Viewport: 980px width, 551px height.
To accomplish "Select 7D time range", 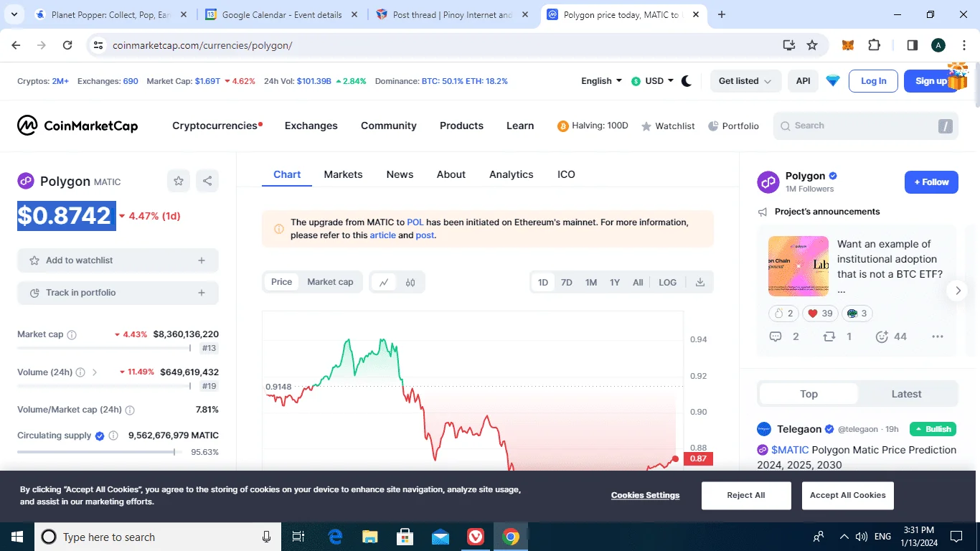I will 567,282.
